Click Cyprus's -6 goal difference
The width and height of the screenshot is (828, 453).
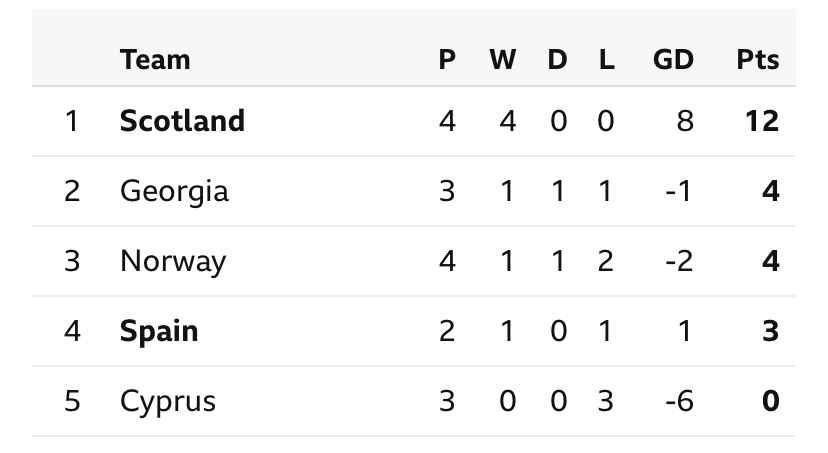click(x=679, y=401)
